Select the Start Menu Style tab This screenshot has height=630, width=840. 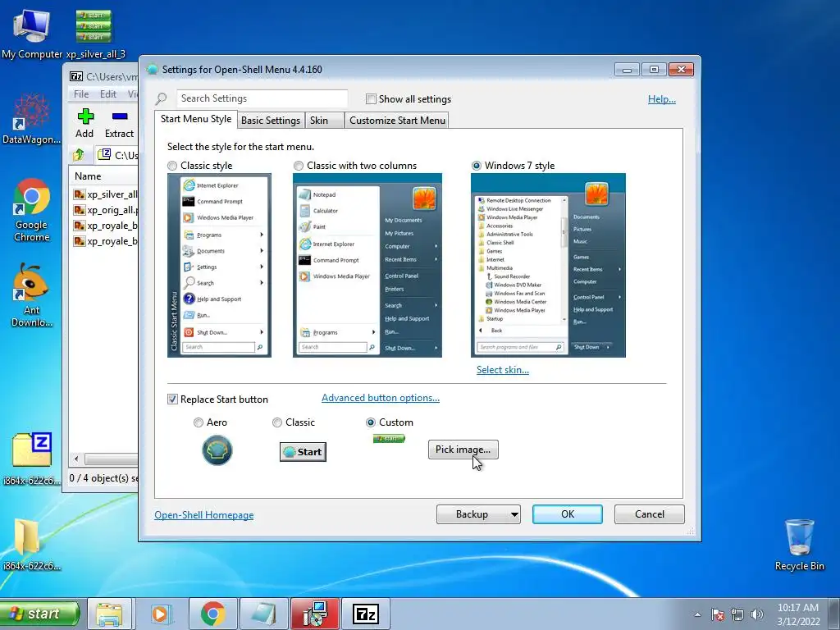pos(196,119)
